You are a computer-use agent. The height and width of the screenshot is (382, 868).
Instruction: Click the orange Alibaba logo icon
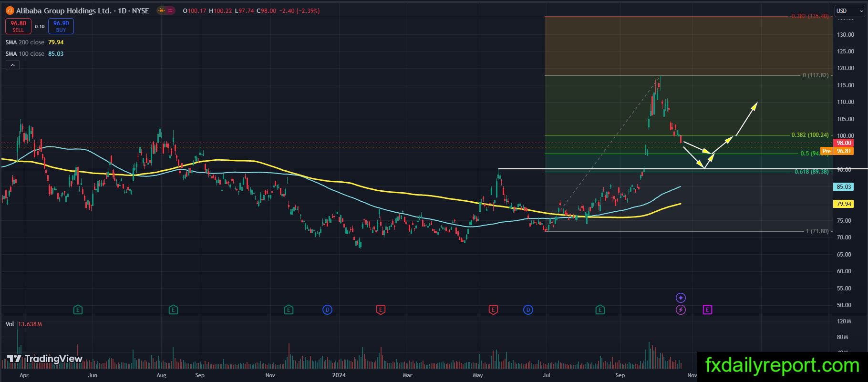pyautogui.click(x=10, y=10)
